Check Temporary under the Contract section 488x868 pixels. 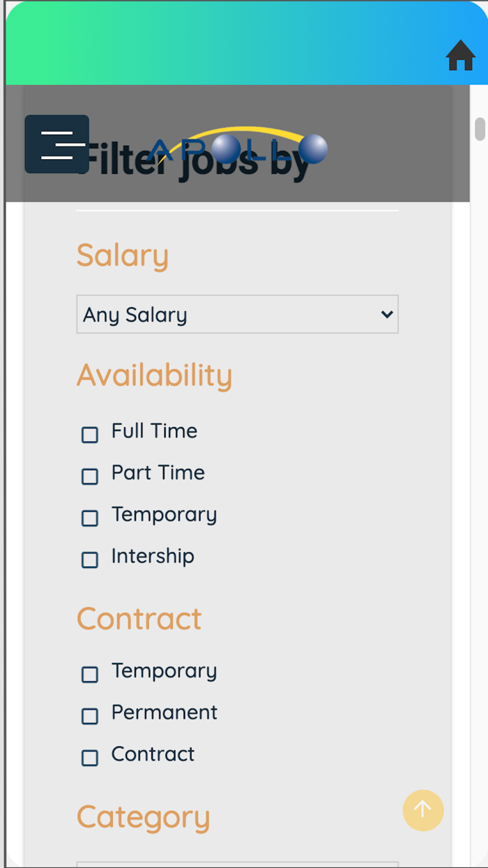pyautogui.click(x=89, y=675)
